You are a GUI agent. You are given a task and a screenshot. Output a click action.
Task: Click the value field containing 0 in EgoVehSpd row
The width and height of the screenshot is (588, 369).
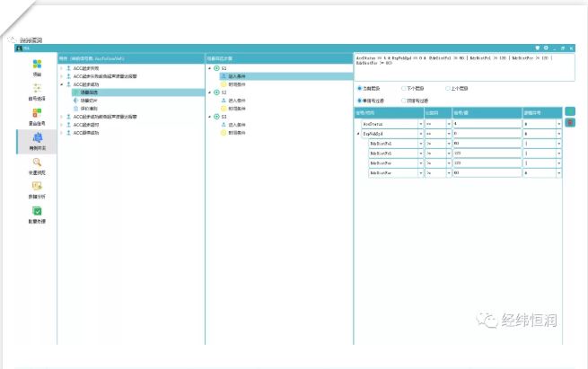[x=487, y=134]
